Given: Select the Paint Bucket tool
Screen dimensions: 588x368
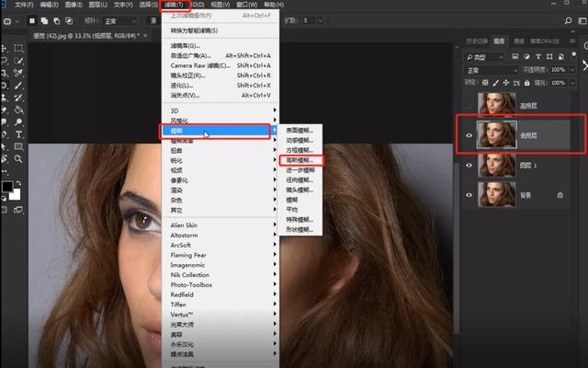Looking at the screenshot, I should coord(18,110).
